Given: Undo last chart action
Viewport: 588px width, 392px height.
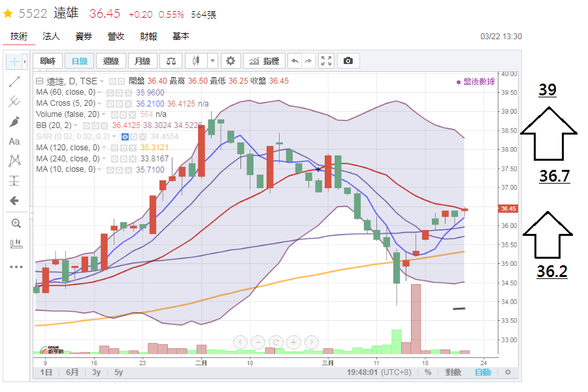Looking at the screenshot, I should (295, 61).
